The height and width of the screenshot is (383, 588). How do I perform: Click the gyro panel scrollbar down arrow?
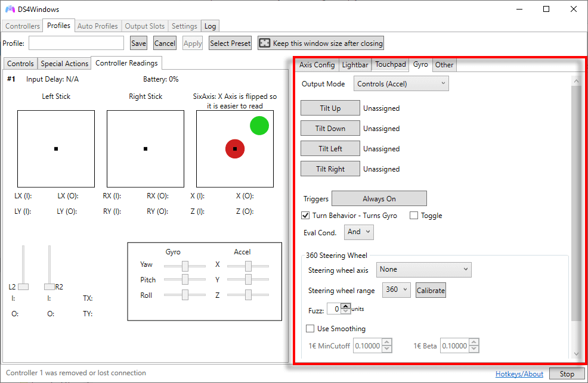pos(577,354)
